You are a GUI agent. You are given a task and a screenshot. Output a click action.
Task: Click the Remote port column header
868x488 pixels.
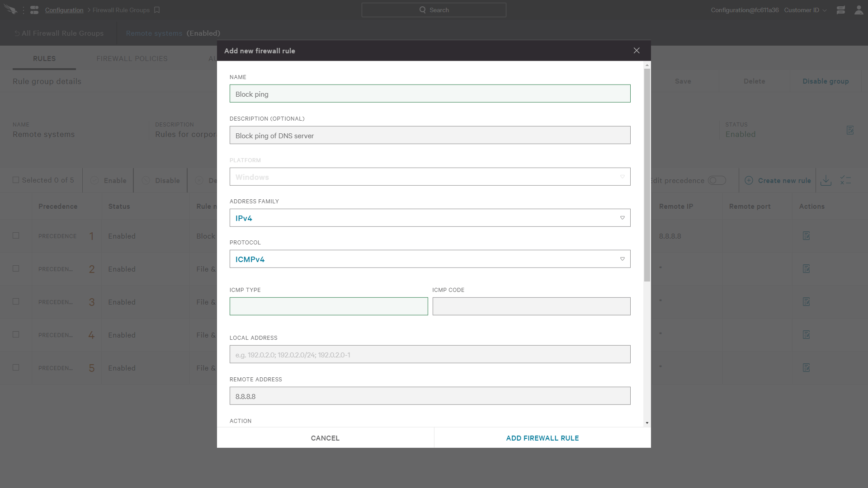750,206
